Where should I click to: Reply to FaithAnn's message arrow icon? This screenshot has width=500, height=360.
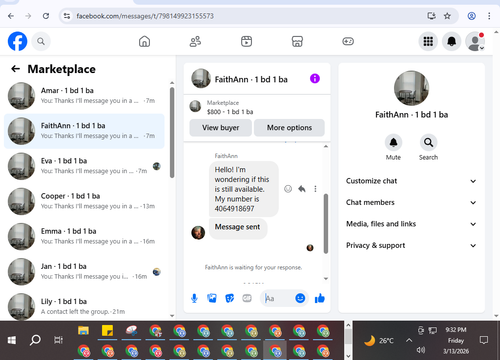[302, 189]
